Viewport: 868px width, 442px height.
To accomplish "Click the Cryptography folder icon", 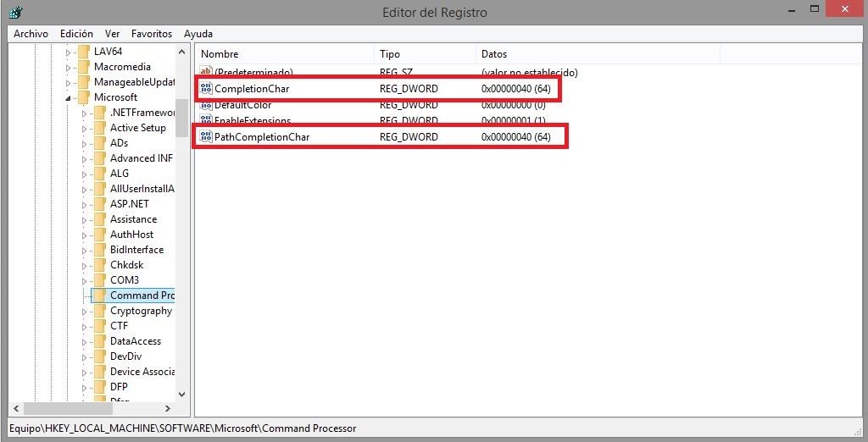I will click(100, 311).
